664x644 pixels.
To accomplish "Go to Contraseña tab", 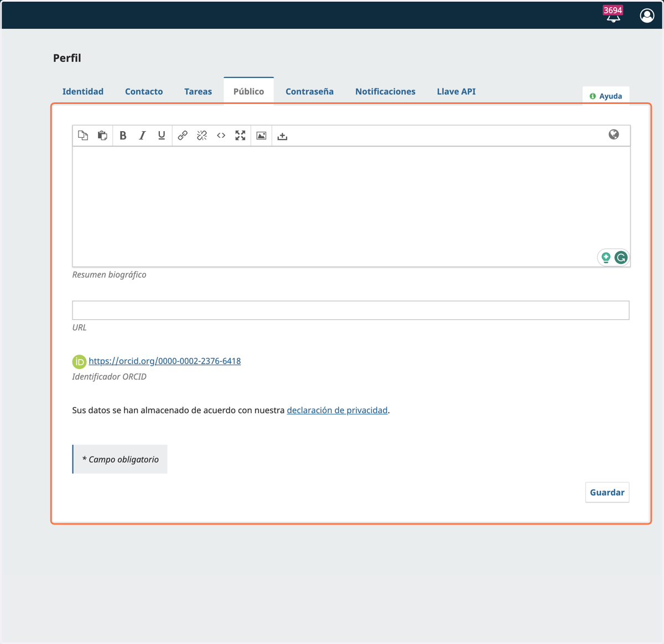I will point(309,91).
